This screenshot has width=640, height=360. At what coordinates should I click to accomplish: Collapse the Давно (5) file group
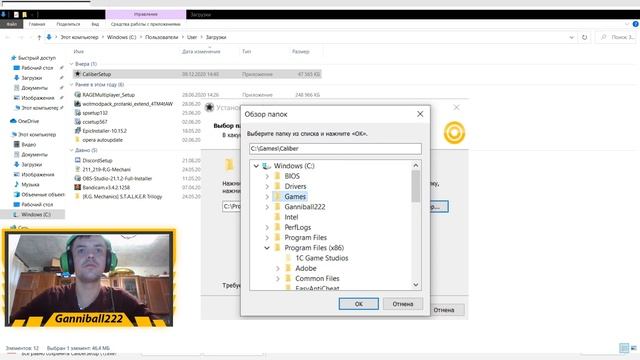click(71, 150)
